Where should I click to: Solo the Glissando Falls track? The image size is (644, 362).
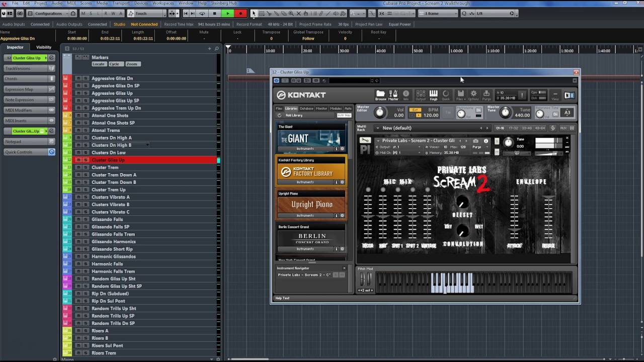click(x=86, y=219)
